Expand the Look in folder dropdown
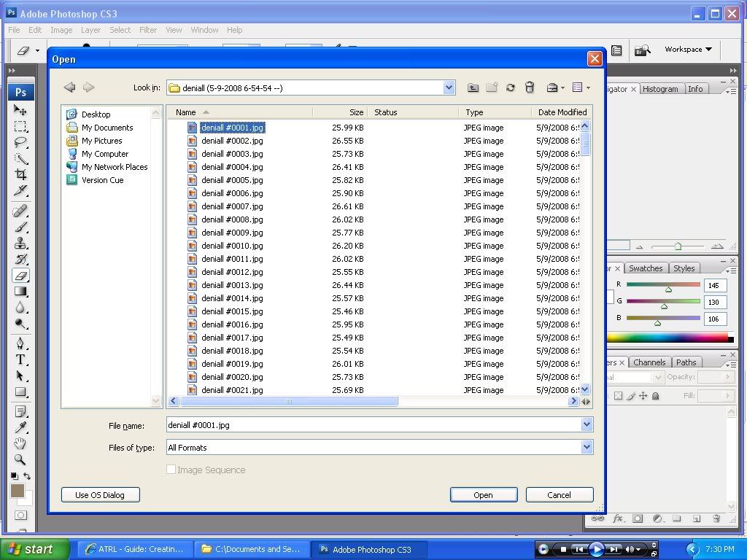 coord(449,87)
